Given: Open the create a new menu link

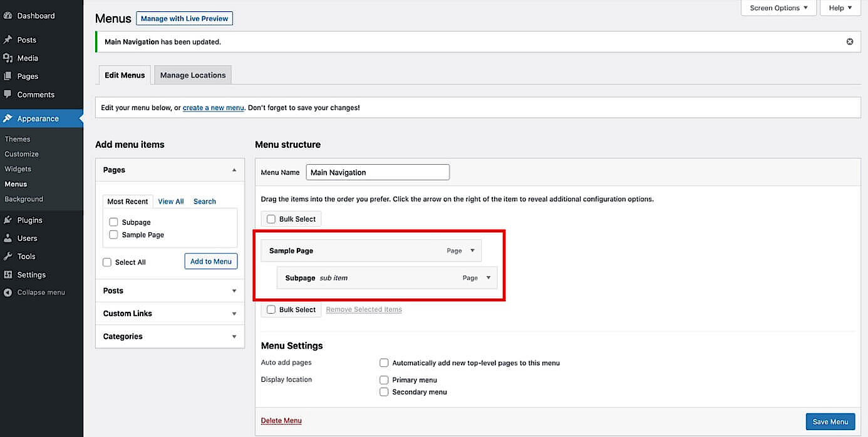Looking at the screenshot, I should coord(213,107).
